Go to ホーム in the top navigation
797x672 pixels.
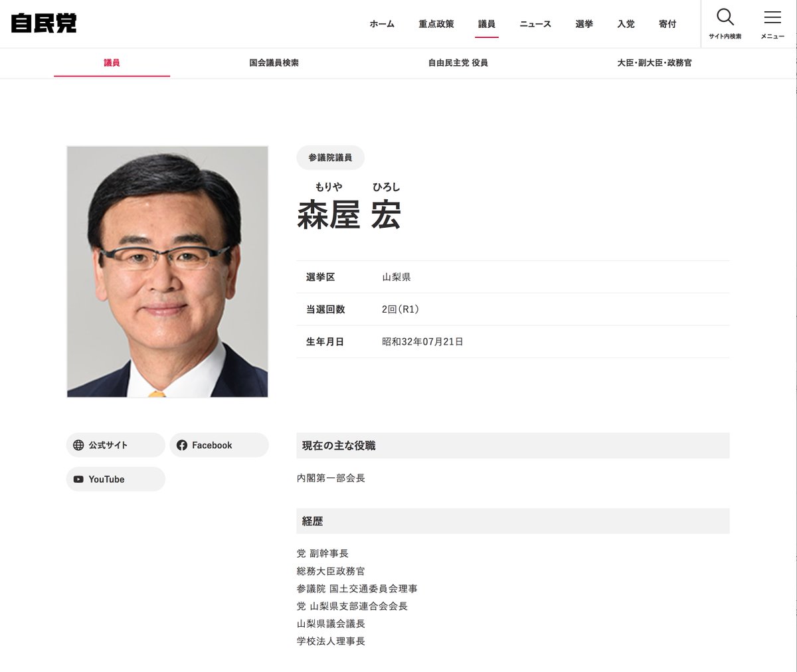point(382,24)
